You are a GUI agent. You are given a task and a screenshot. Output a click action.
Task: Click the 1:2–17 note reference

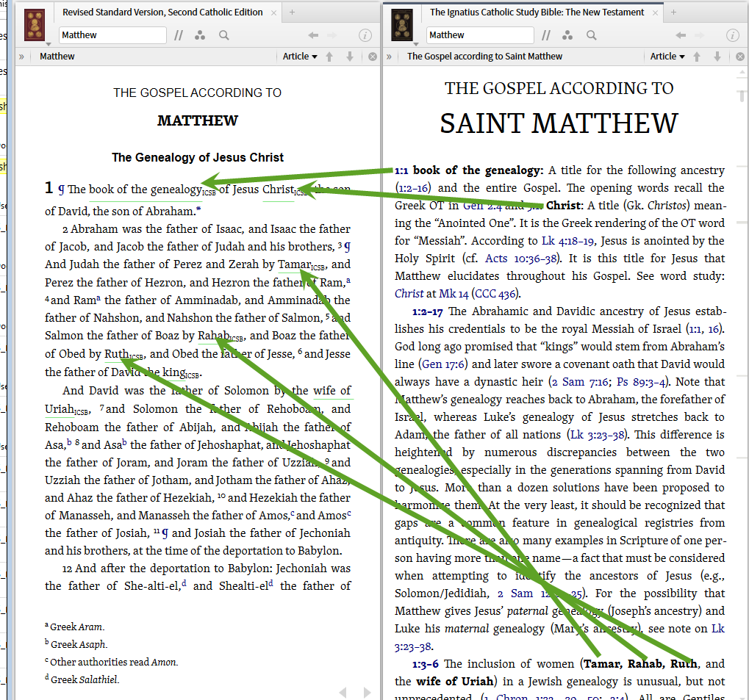point(428,311)
